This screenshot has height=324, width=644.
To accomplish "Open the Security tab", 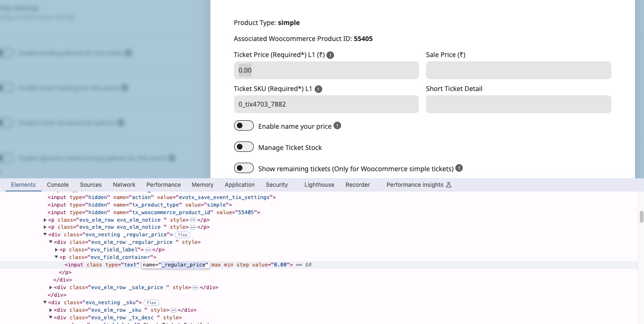I will coord(276,185).
